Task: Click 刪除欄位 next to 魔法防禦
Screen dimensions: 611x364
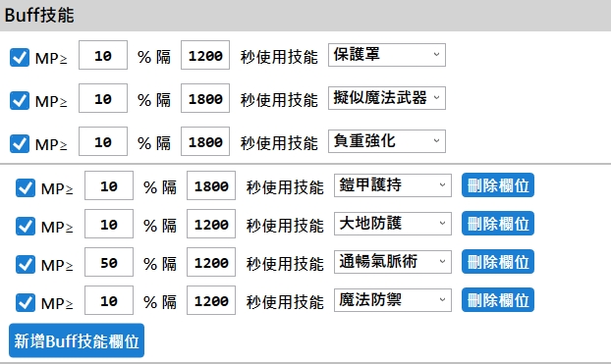Action: [498, 300]
